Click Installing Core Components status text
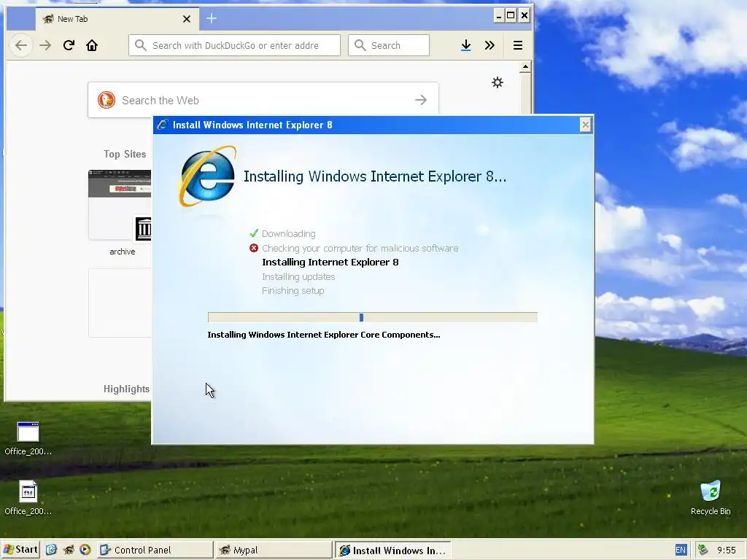This screenshot has width=747, height=560. click(x=323, y=335)
